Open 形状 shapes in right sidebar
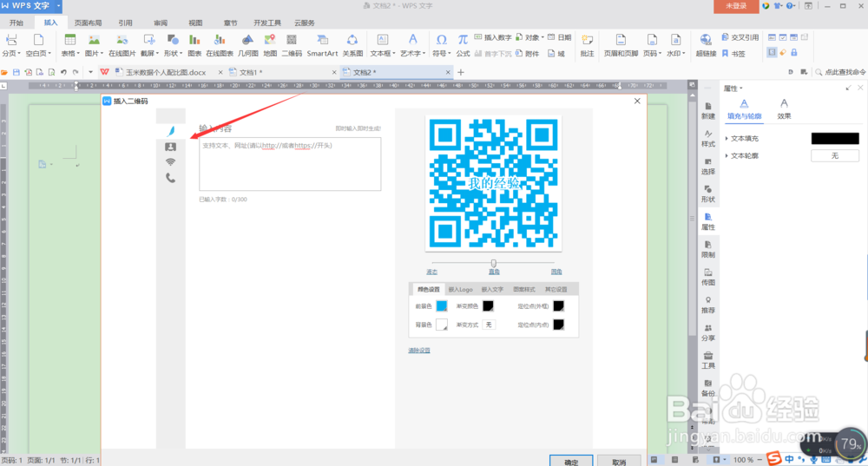The height and width of the screenshot is (466, 868). coord(708,194)
